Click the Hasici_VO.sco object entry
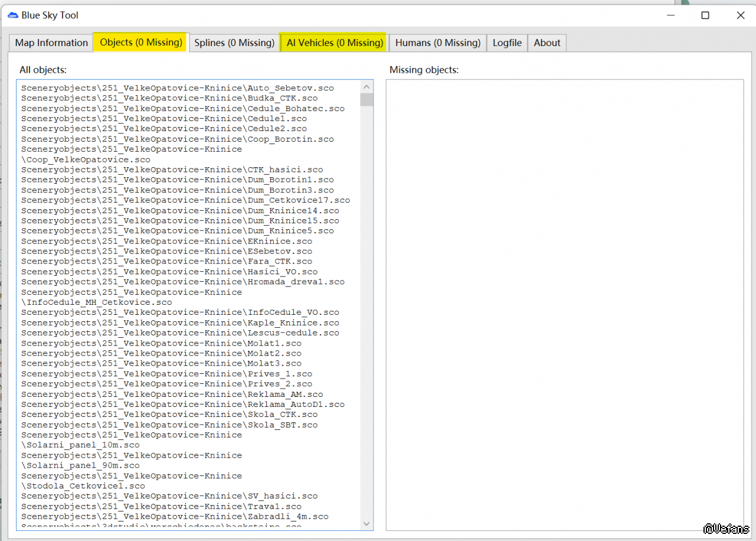The height and width of the screenshot is (541, 756). point(169,272)
